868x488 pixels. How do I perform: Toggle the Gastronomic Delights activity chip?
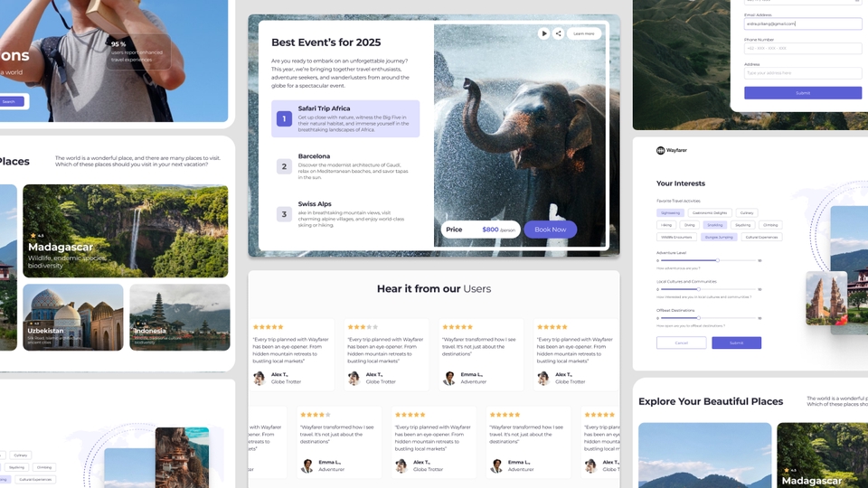pos(710,213)
